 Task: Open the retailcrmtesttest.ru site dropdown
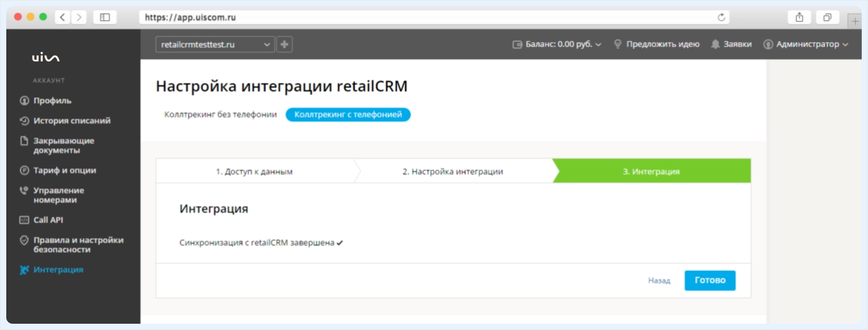coord(215,45)
